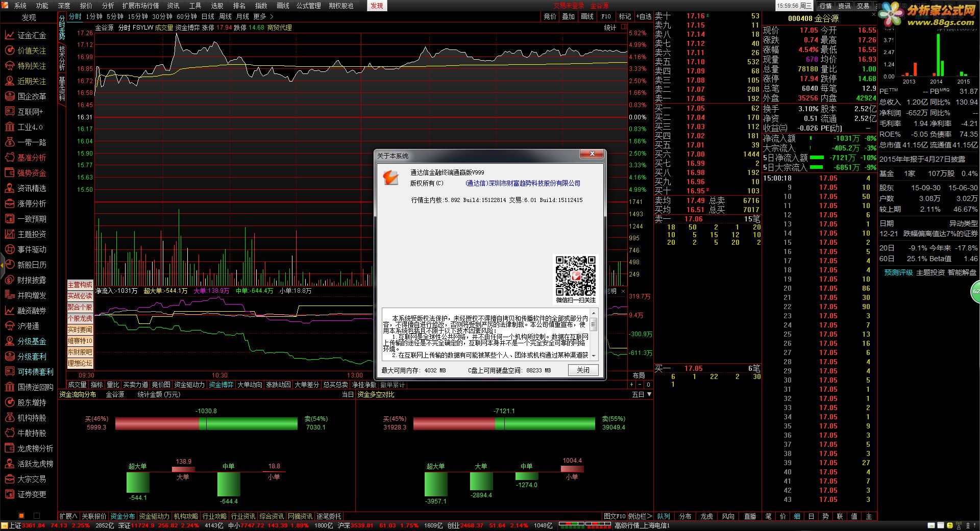Click the 财报披露 icon in sidebar
980x531 pixels.
pos(9,280)
